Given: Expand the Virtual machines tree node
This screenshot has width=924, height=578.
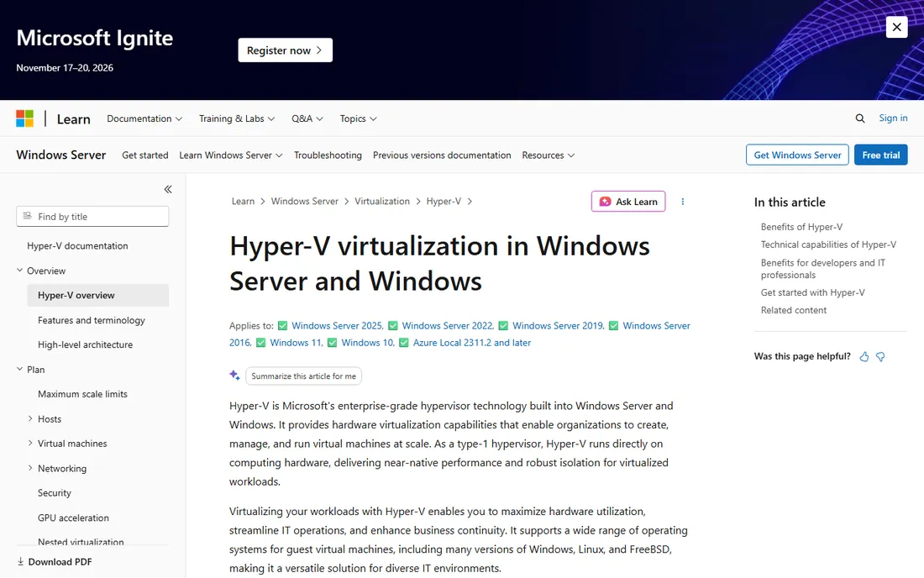Looking at the screenshot, I should click(x=30, y=443).
